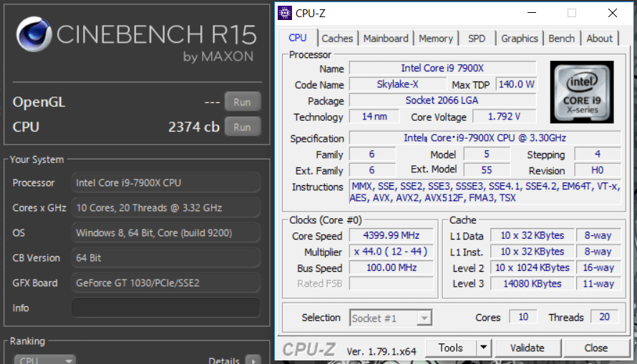Click the CPU-Z version text Ver. 1.79.1.x64
Image resolution: width=637 pixels, height=364 pixels.
pos(381,351)
